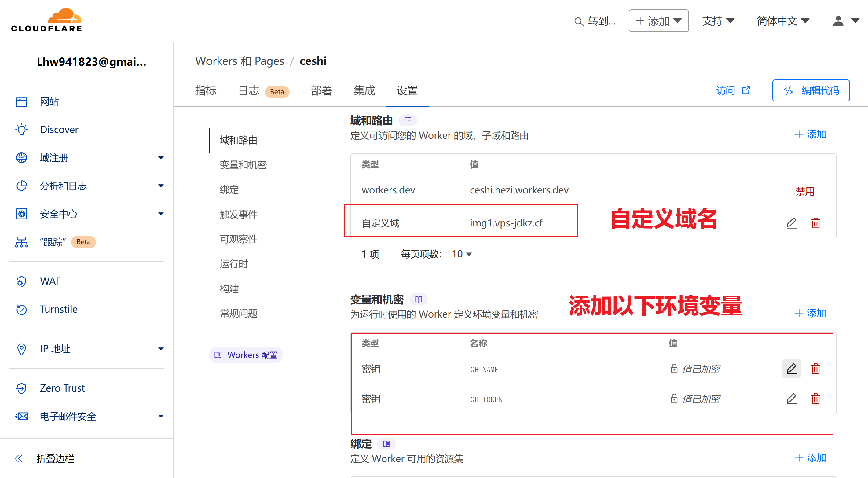The width and height of the screenshot is (868, 478).
Task: Expand the IP 地址 sidebar section
Action: [x=161, y=349]
